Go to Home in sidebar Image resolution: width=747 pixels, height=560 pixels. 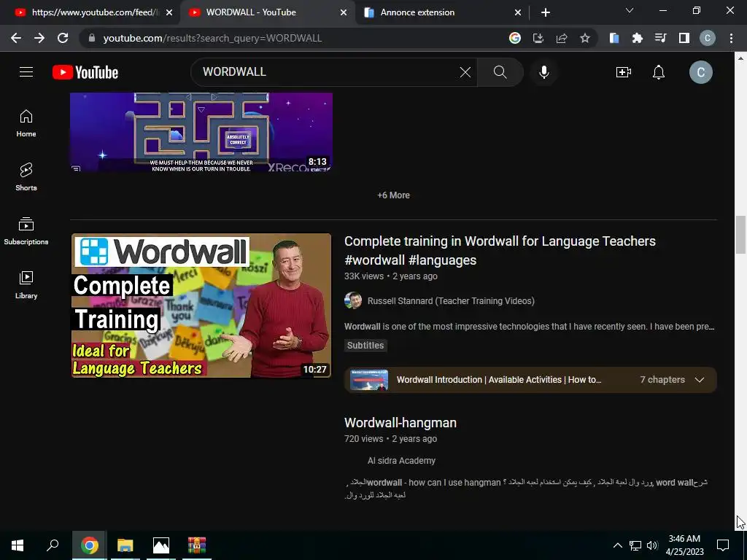(26, 123)
